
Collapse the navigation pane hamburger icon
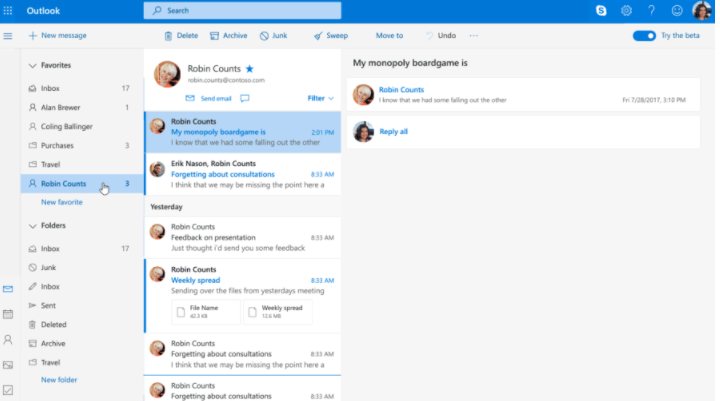(x=8, y=35)
